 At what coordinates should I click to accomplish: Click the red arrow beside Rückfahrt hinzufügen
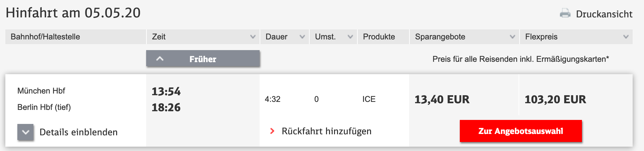click(272, 131)
